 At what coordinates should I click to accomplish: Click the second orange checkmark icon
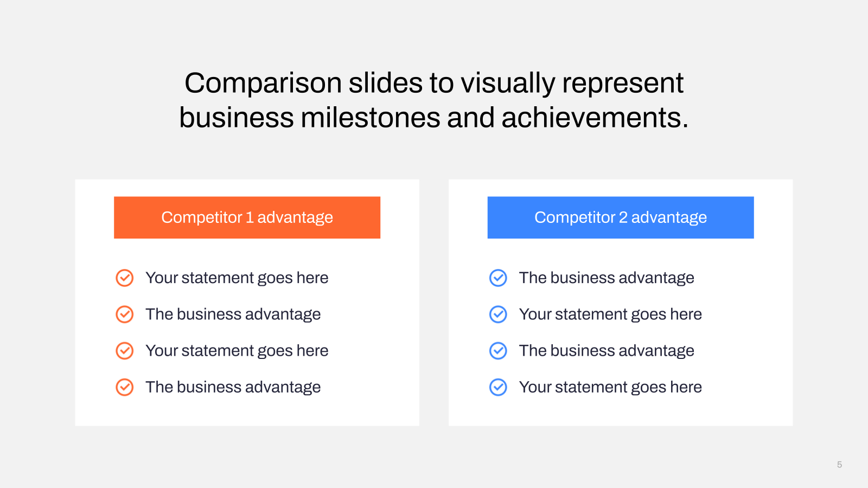pos(125,314)
